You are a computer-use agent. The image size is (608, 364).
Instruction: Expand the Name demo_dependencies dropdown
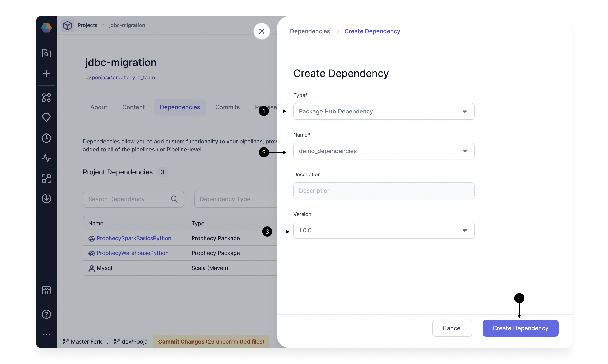point(464,151)
